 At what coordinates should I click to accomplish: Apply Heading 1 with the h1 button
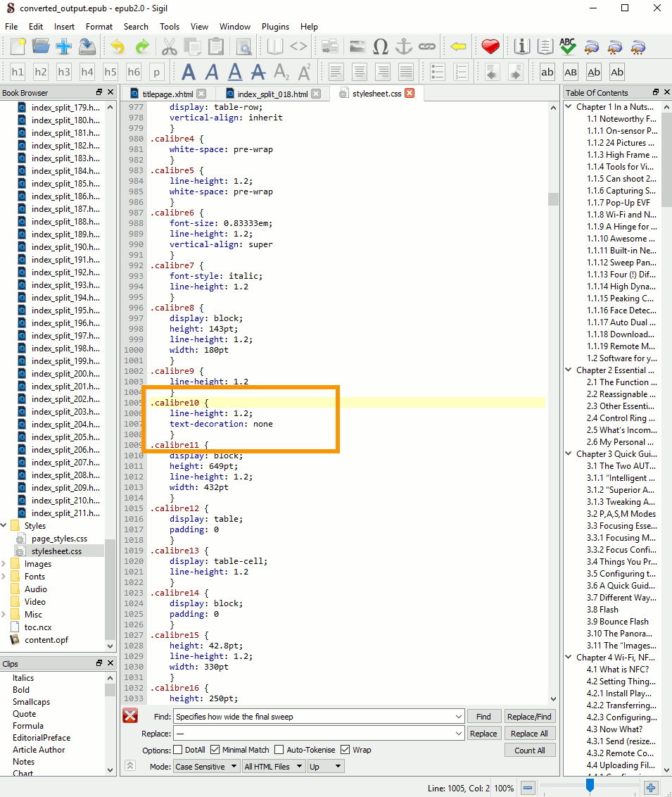[x=18, y=72]
